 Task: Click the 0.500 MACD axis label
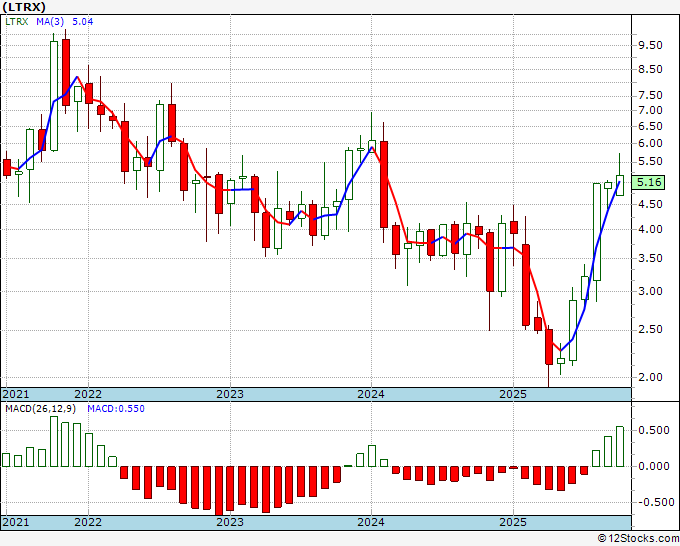point(654,430)
